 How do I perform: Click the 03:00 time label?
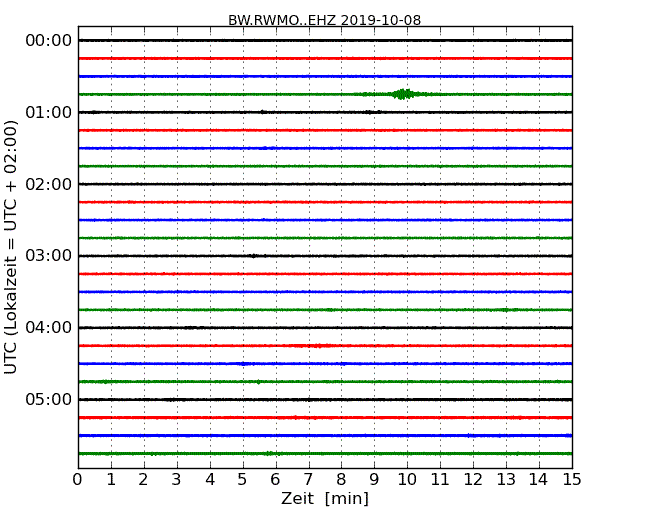click(49, 256)
